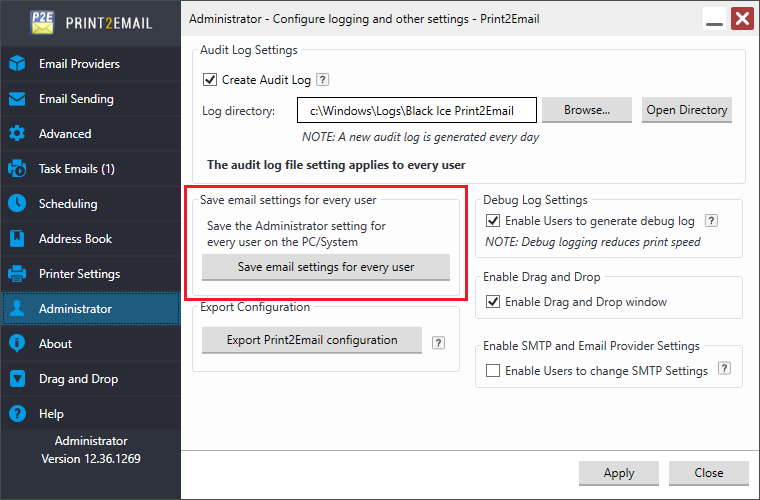
Task: Click the Open Directory button
Action: coord(687,110)
